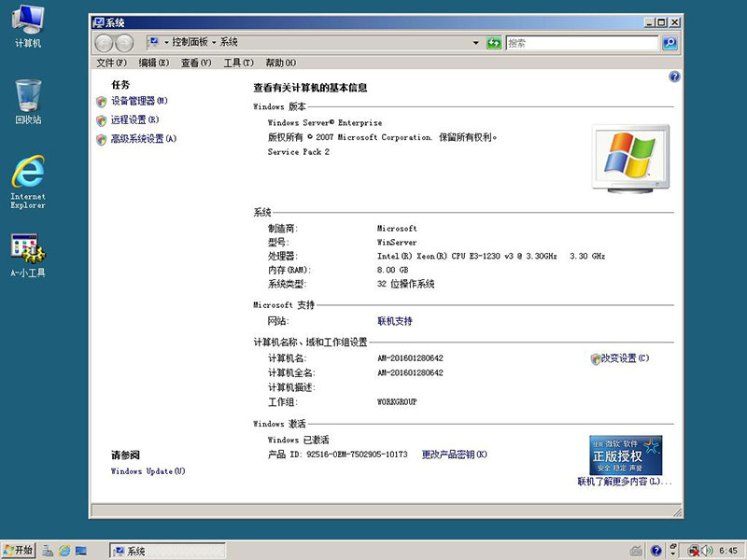This screenshot has height=560, width=747.
Task: Click 更改产品密钥(K) link
Action: click(x=454, y=455)
